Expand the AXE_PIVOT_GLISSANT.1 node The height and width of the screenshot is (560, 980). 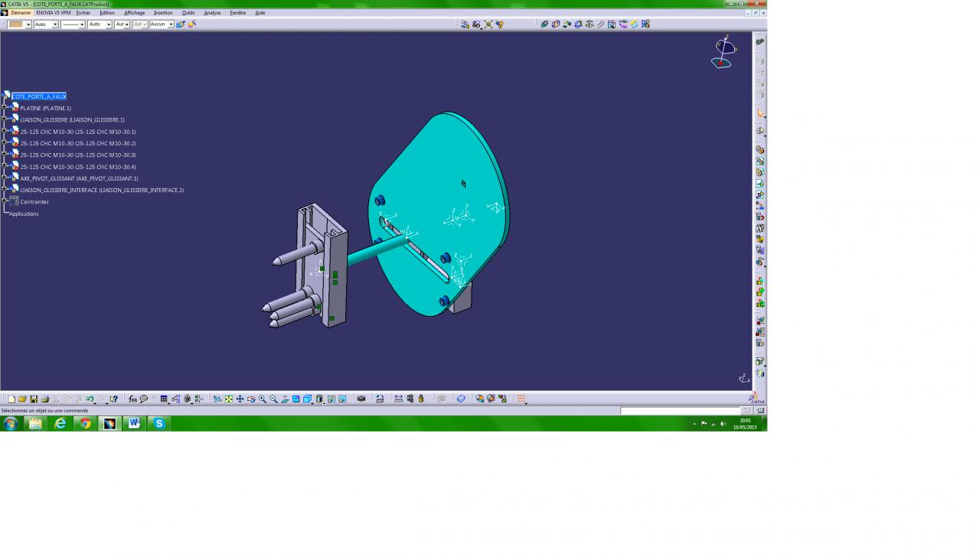point(5,178)
